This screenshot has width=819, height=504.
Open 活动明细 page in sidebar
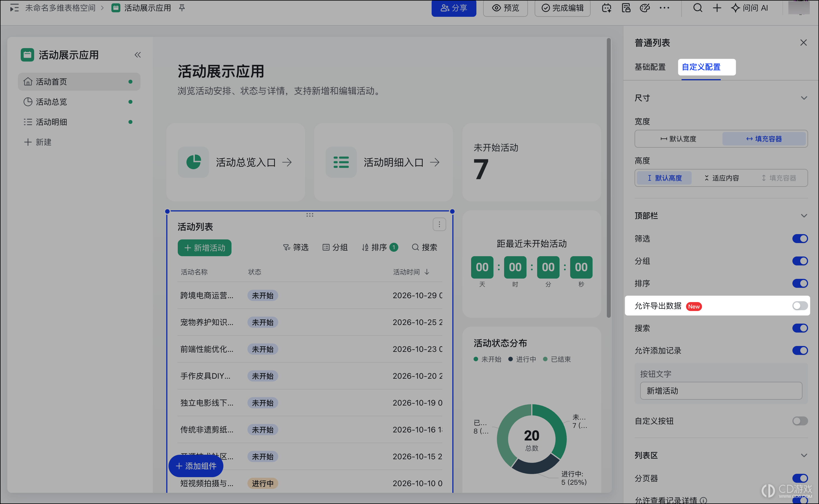pyautogui.click(x=79, y=122)
